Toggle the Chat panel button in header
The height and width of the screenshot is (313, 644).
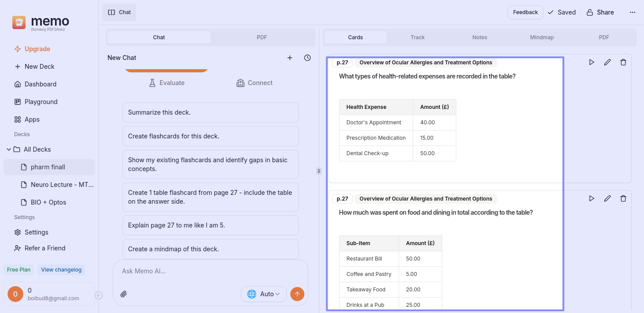(119, 12)
